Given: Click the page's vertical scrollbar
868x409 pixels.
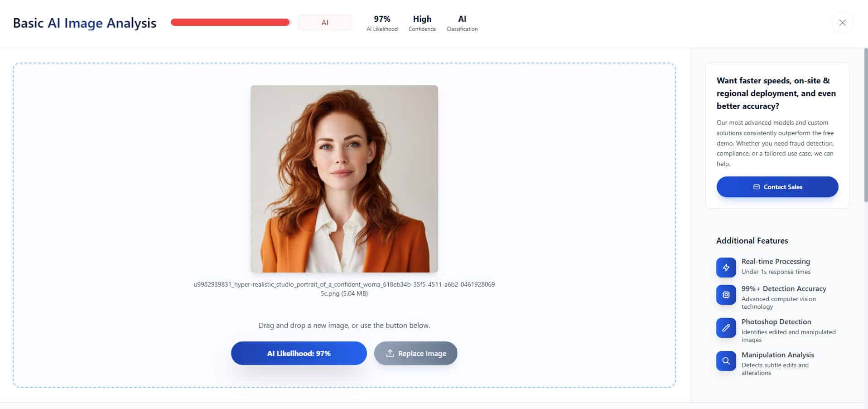Looking at the screenshot, I should tap(866, 125).
